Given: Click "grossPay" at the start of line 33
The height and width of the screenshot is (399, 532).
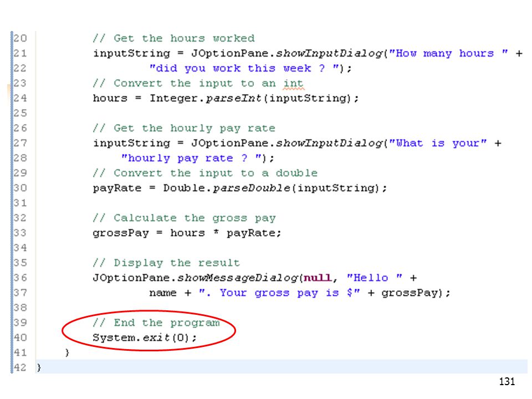Looking at the screenshot, I should (x=121, y=233).
